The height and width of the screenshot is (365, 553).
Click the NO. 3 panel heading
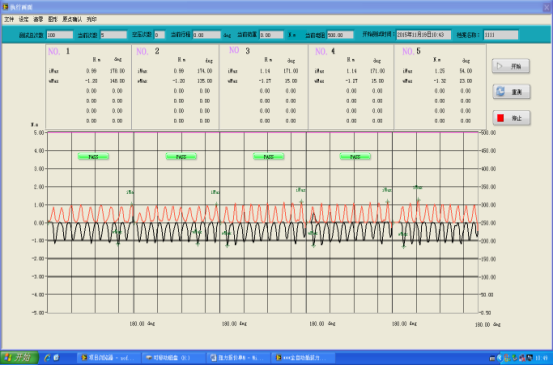click(x=239, y=50)
